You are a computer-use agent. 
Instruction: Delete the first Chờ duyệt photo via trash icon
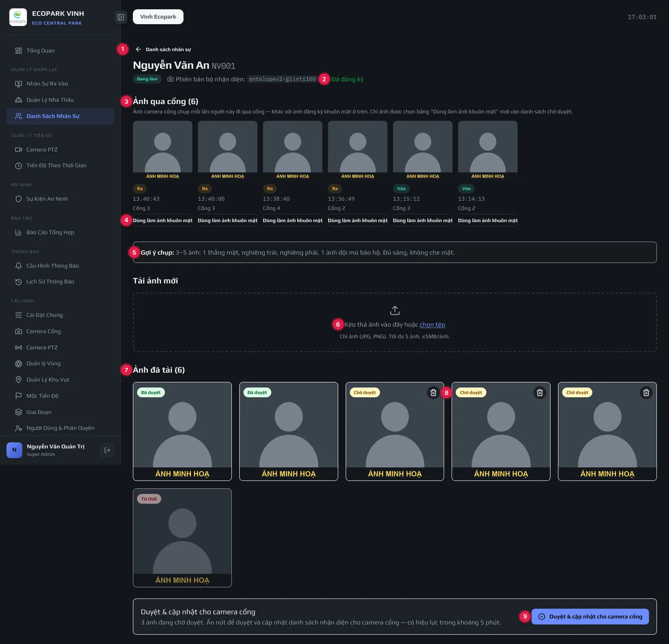(433, 393)
